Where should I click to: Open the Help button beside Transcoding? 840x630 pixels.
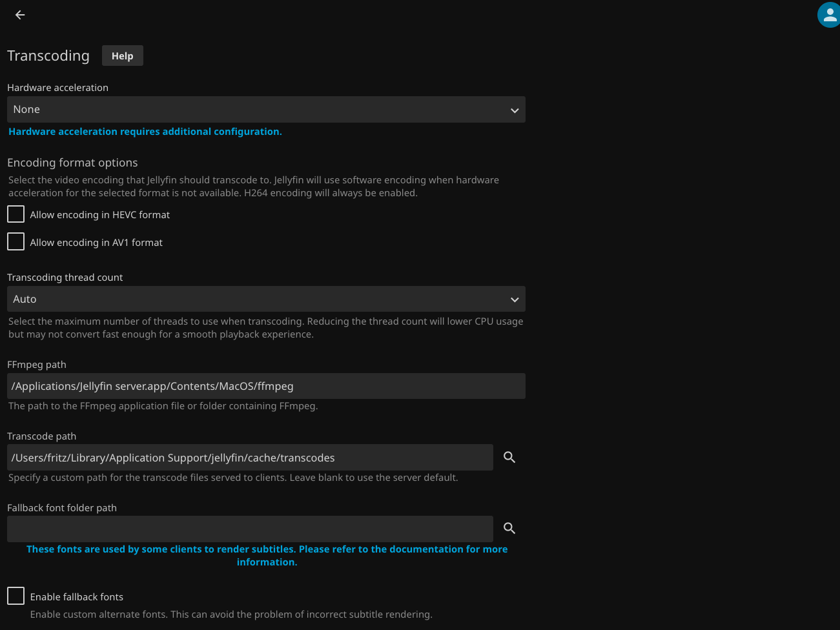122,56
